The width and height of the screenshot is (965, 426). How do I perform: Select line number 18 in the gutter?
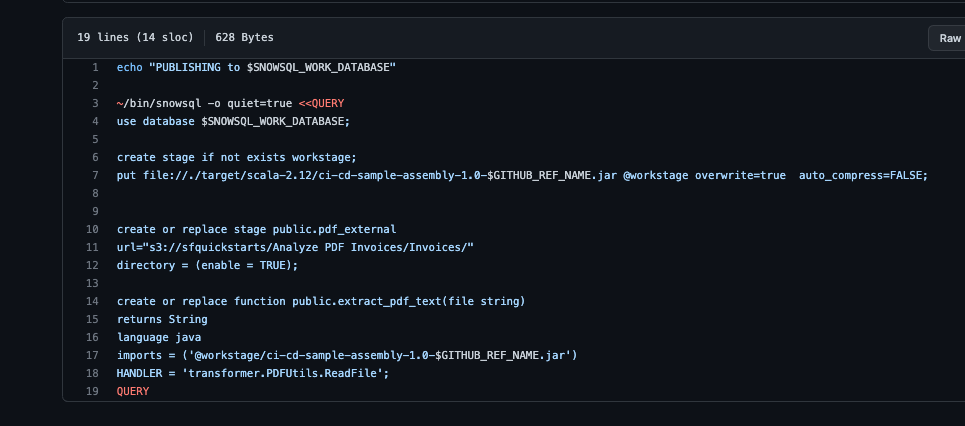92,374
